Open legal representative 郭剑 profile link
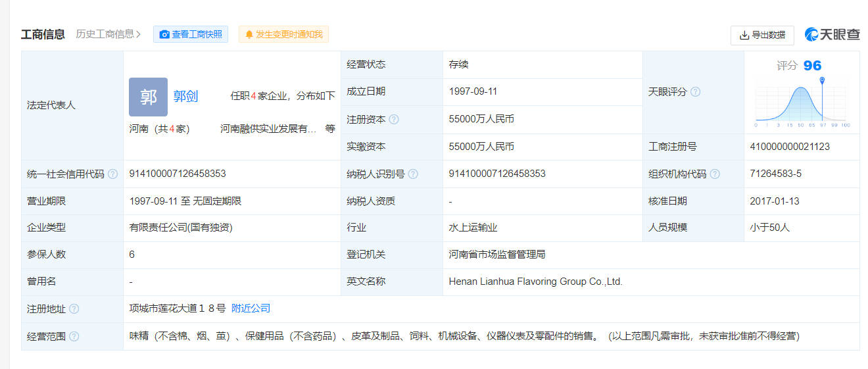The height and width of the screenshot is (369, 868). (x=185, y=97)
